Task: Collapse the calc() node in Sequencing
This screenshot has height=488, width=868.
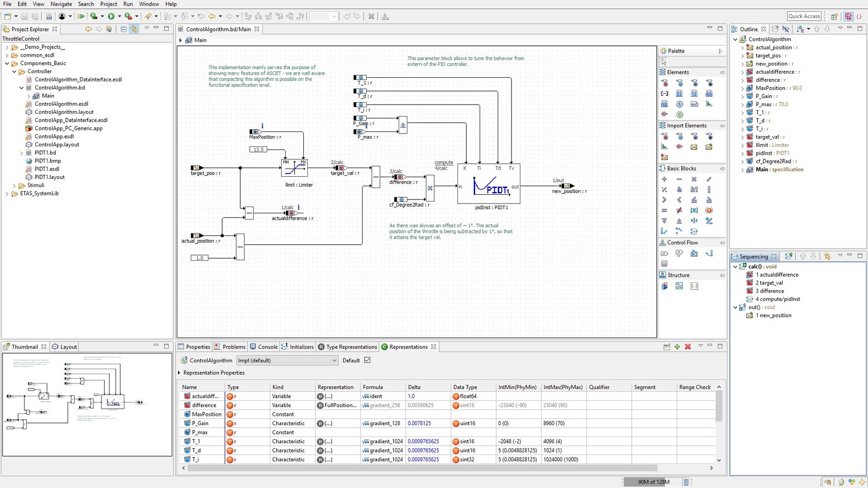Action: tap(735, 266)
